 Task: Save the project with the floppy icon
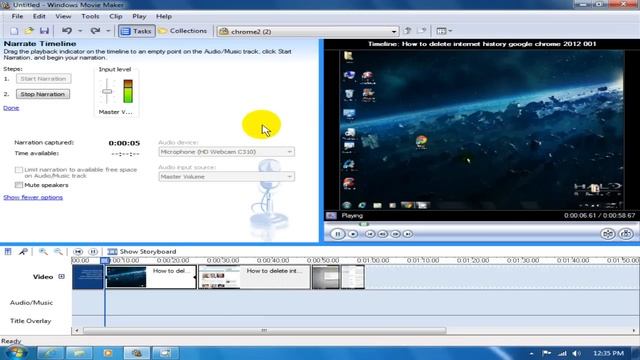44,31
